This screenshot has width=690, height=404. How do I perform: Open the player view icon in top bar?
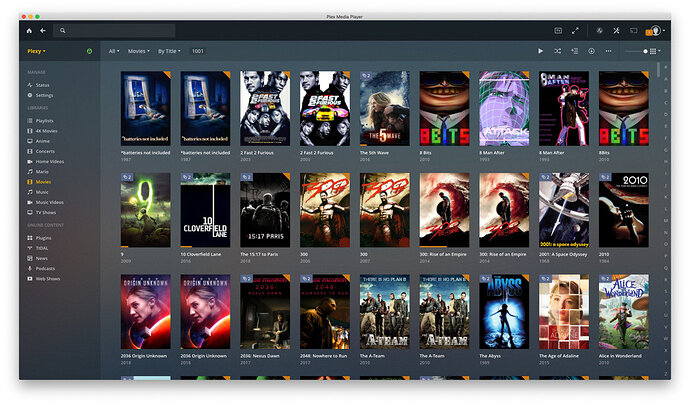tap(558, 31)
